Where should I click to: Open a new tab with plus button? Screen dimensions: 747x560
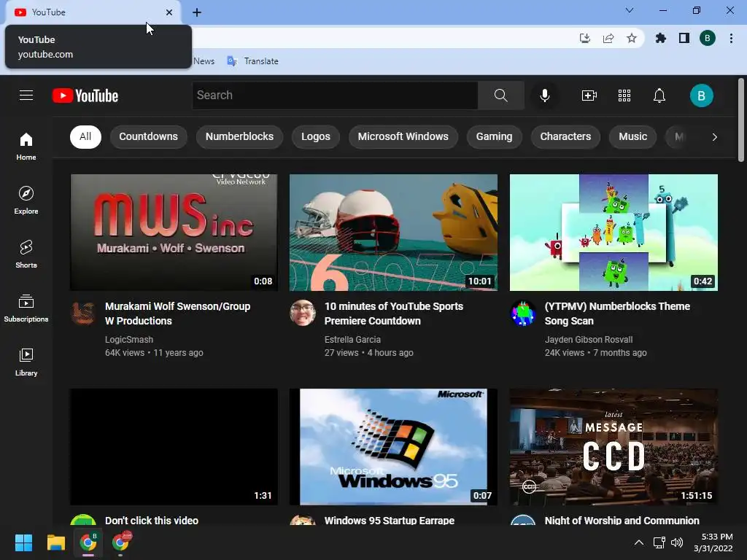pos(197,12)
